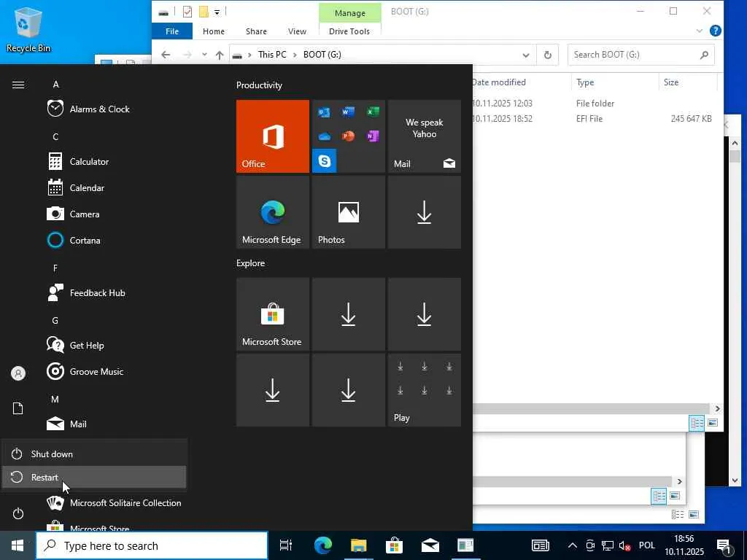The image size is (747, 560).
Task: Click the Explorer help question mark icon
Action: (715, 31)
